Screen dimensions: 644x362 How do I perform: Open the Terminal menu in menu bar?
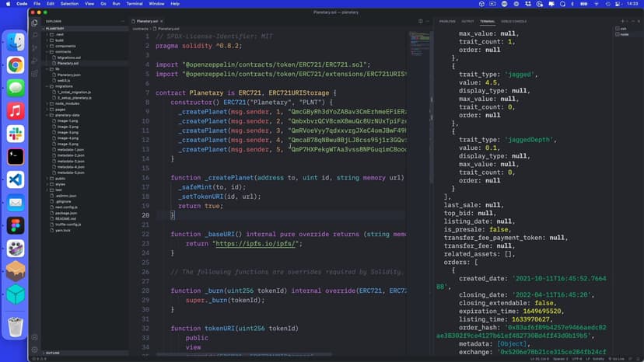click(x=135, y=4)
